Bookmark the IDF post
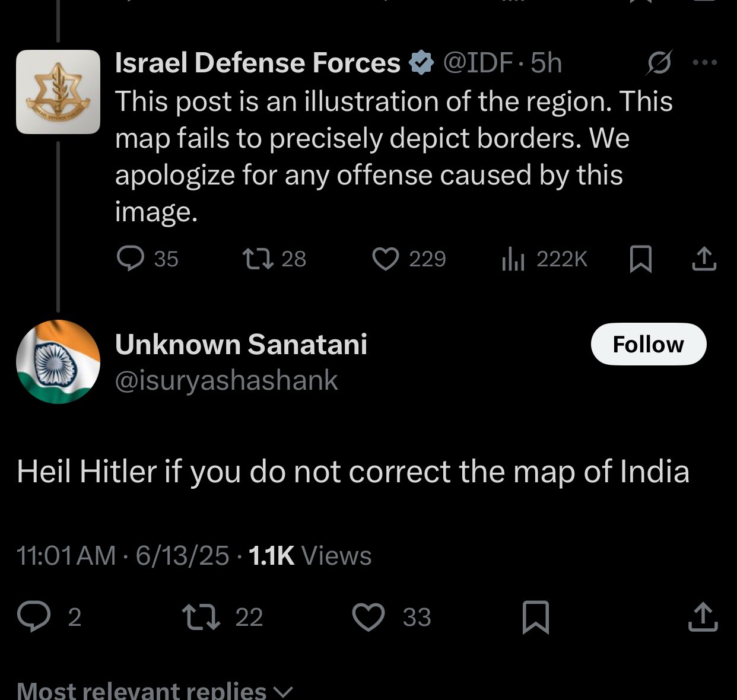Screen dimensions: 737x700 [640, 259]
